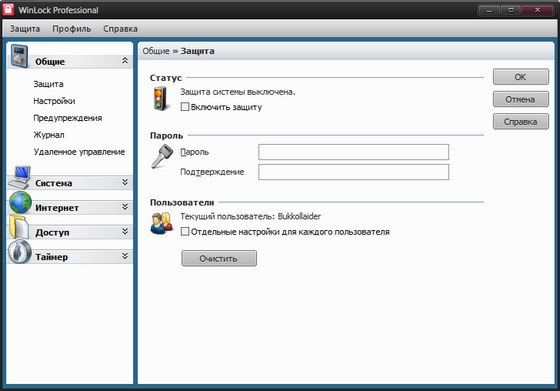Click the users icon under Пользователи
The image size is (560, 391).
pos(161,223)
